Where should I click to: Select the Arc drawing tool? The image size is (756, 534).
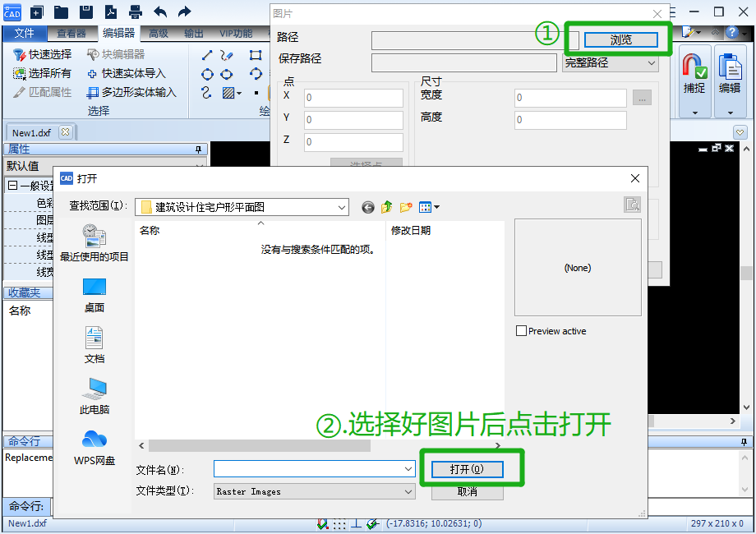click(256, 74)
